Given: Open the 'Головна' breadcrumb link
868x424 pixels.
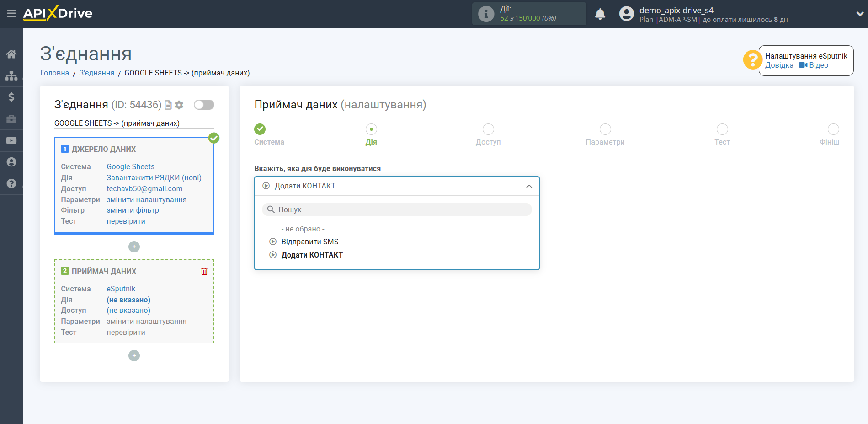Looking at the screenshot, I should click(55, 73).
